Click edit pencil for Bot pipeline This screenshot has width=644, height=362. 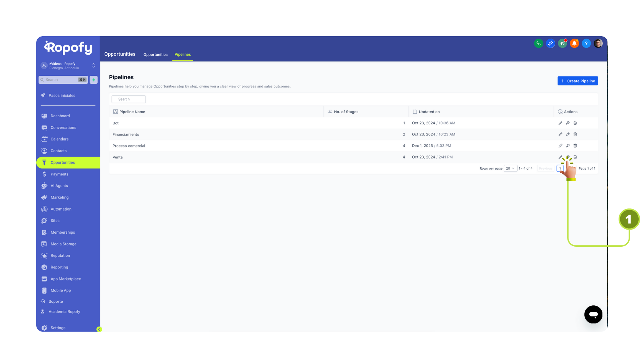pos(560,123)
